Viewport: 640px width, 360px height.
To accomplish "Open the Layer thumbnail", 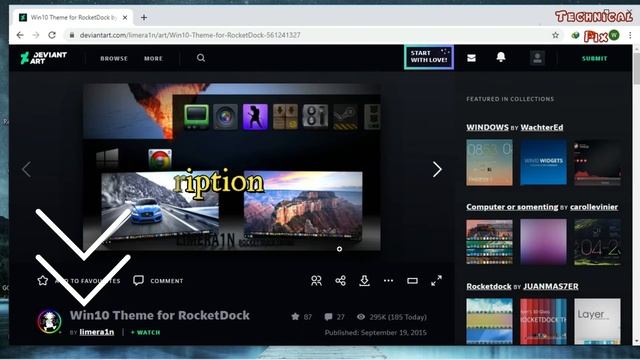I will (x=597, y=321).
